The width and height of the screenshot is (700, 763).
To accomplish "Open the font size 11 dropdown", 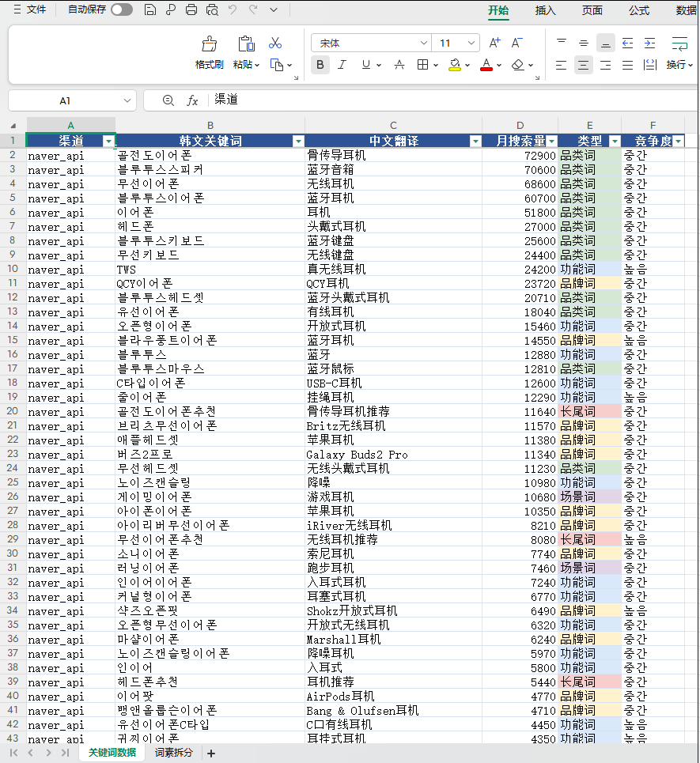I will 471,43.
